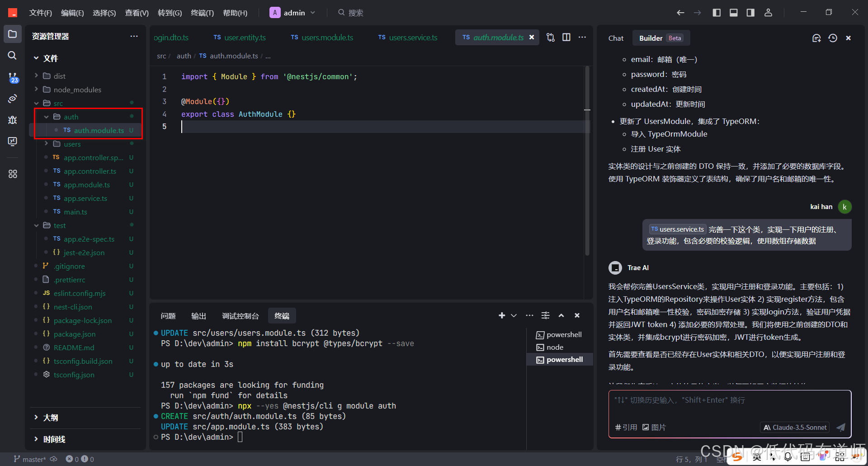The height and width of the screenshot is (466, 868).
Task: Open the Explorer view in activity bar
Action: click(x=13, y=34)
